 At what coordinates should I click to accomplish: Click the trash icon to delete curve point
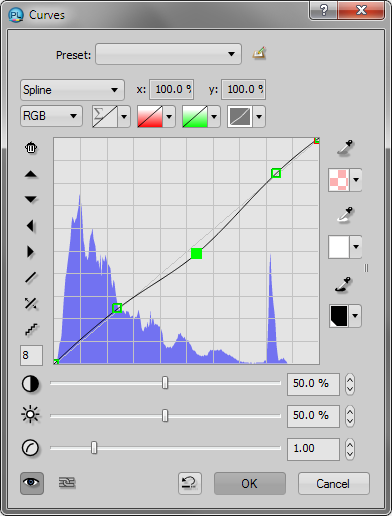pyautogui.click(x=31, y=148)
